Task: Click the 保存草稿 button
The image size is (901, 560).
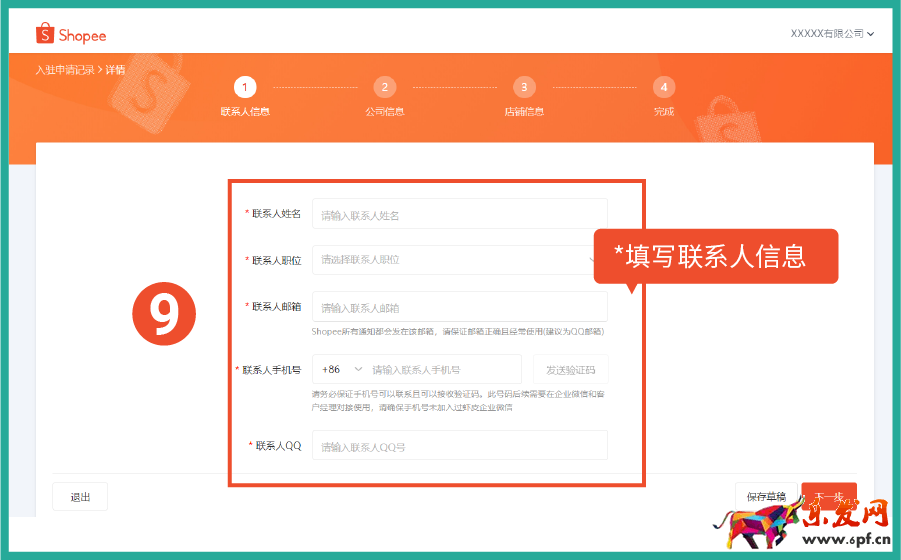Action: [766, 497]
